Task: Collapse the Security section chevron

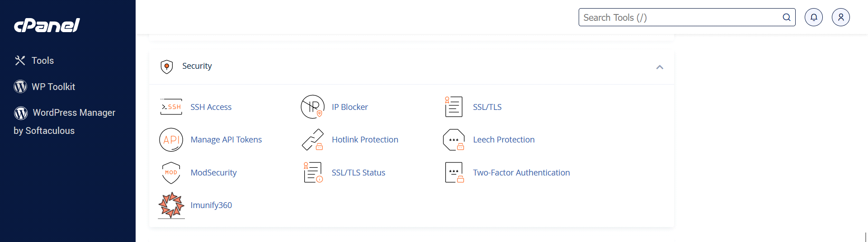Action: [660, 67]
